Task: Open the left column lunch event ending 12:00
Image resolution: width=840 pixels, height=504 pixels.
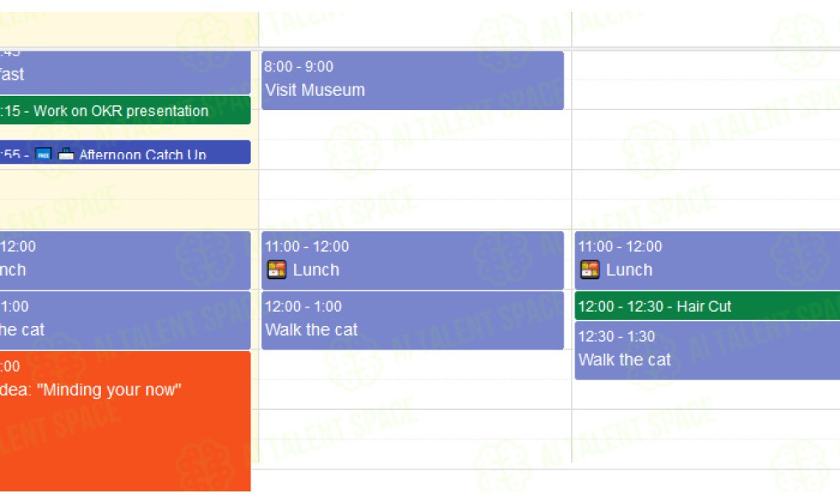Action: click(125, 260)
